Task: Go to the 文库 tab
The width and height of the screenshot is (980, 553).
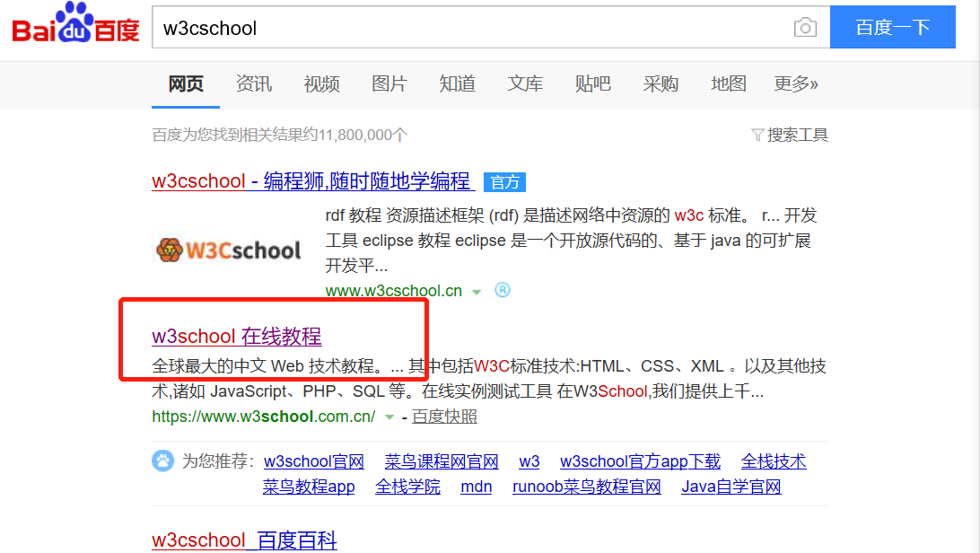Action: [x=525, y=83]
